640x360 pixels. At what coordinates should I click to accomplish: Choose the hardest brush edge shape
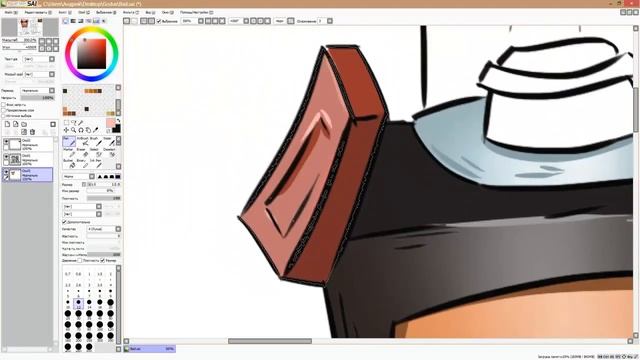[118, 176]
